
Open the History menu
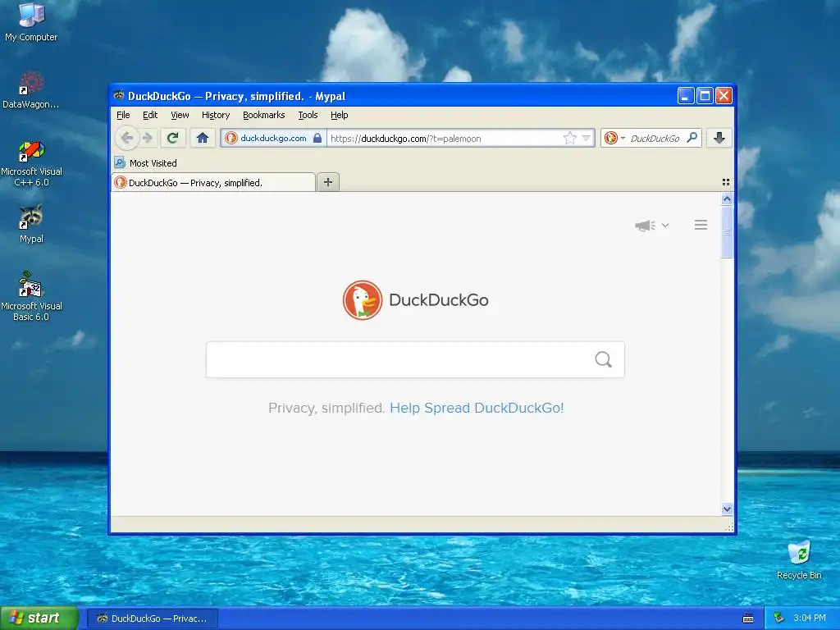(x=216, y=115)
